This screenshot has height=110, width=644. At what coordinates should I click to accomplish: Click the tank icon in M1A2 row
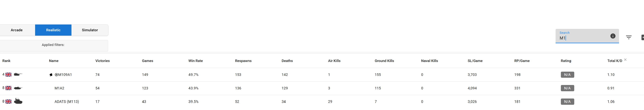click(x=18, y=88)
